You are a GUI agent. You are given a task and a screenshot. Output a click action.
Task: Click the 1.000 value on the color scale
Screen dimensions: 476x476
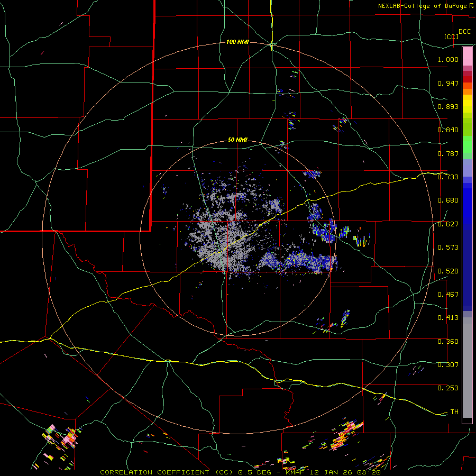pyautogui.click(x=448, y=59)
